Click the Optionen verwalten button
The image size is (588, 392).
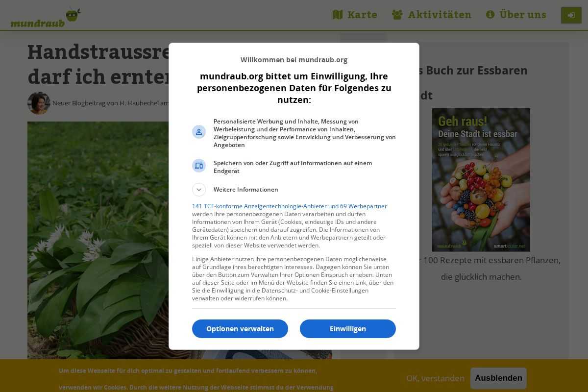[240, 329]
